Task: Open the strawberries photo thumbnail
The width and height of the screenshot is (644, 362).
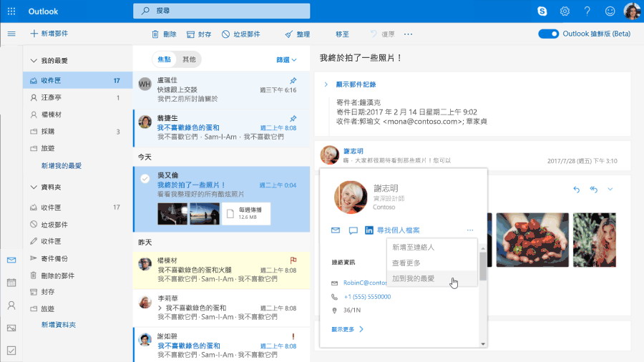Action: coord(532,240)
